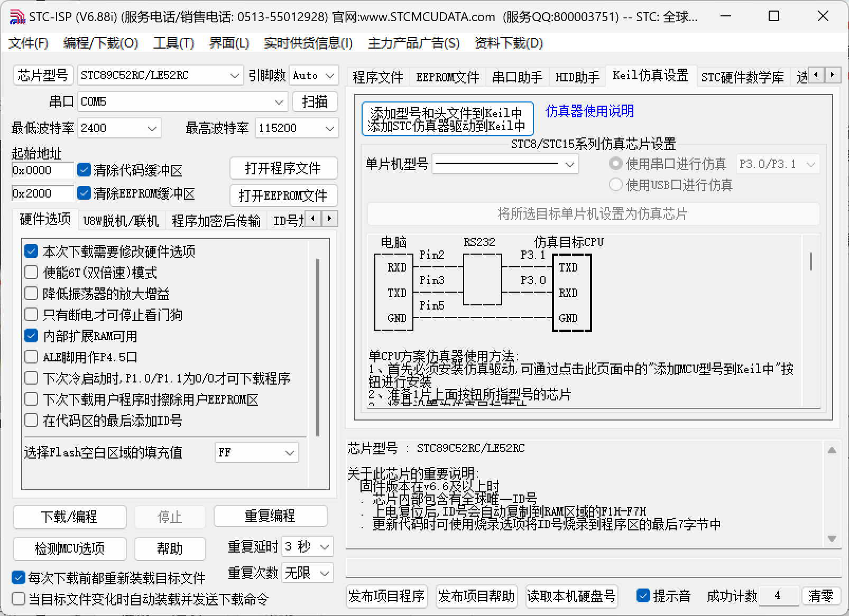Click the 起始地址 0x0000 input field

(42, 170)
